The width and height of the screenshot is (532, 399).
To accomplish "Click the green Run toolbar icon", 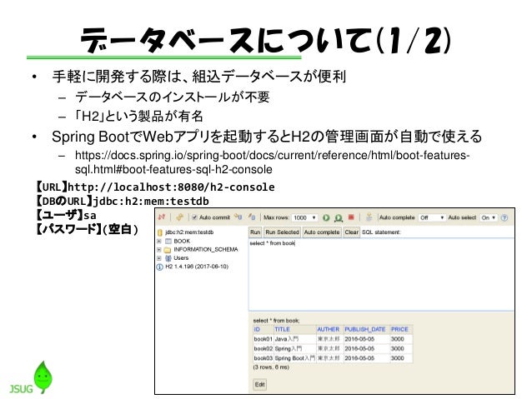I will pos(326,217).
